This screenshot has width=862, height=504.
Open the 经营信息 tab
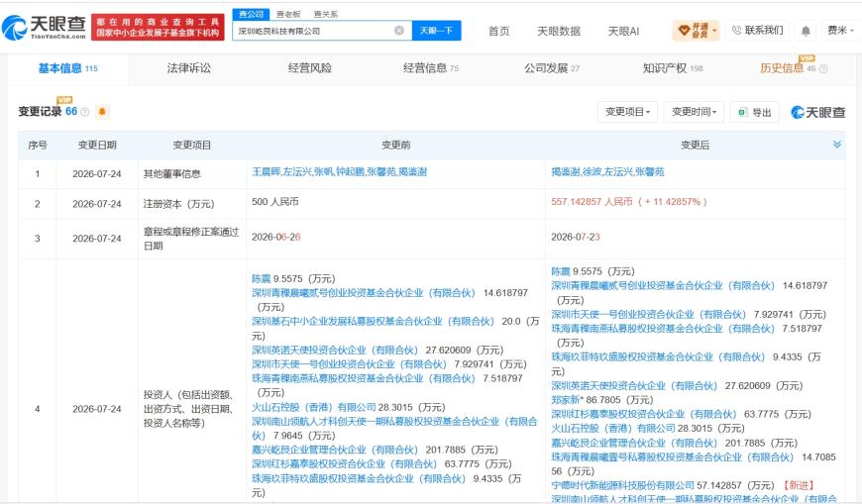[430, 68]
